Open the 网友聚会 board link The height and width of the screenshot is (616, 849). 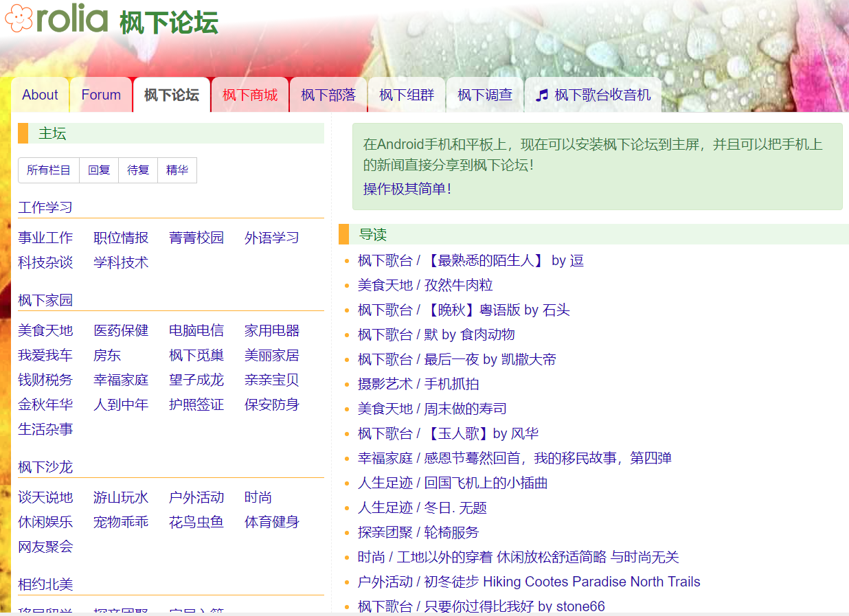click(45, 547)
